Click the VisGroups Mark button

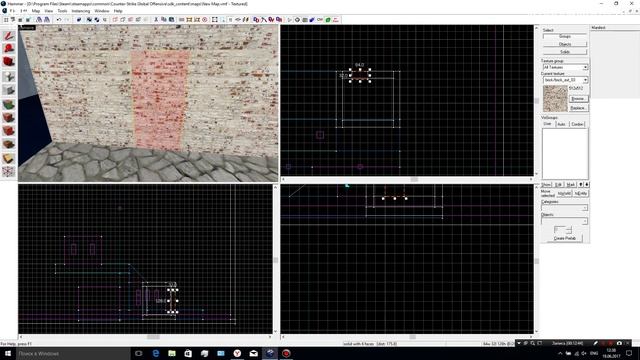click(x=570, y=184)
